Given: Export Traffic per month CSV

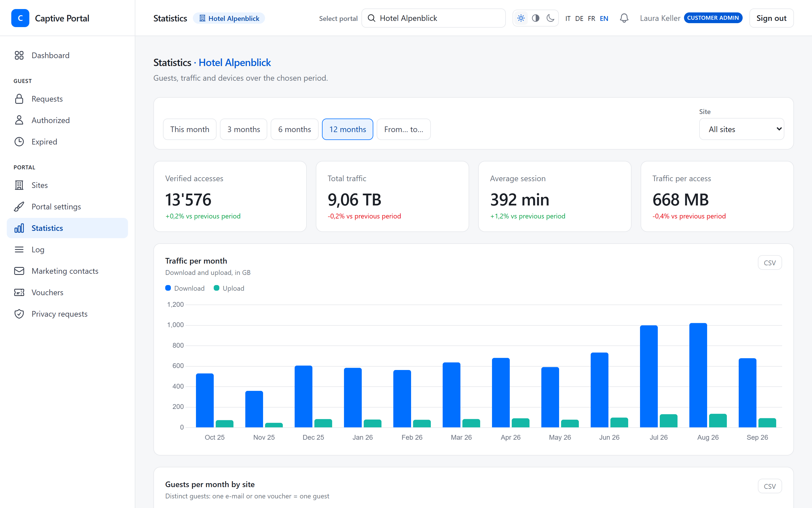Looking at the screenshot, I should 770,263.
